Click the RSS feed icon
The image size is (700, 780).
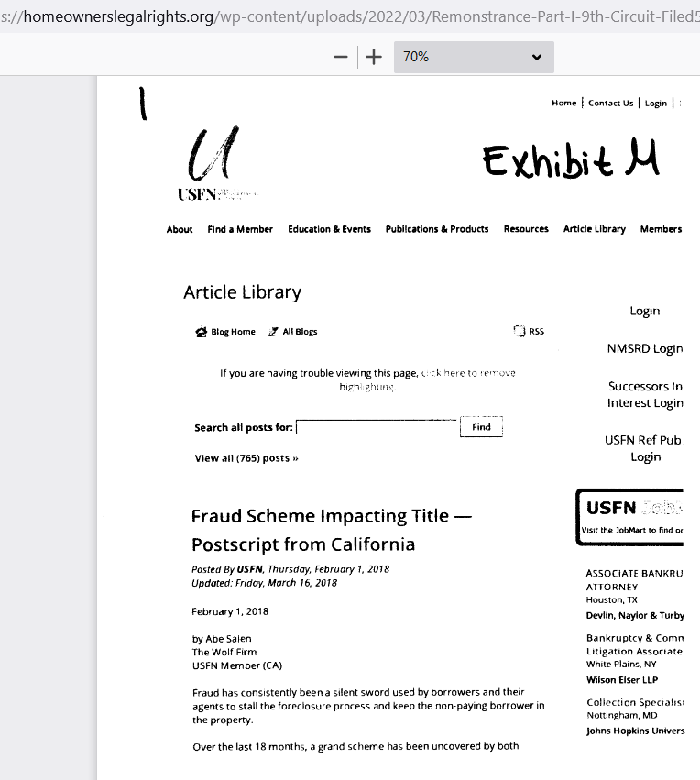520,331
